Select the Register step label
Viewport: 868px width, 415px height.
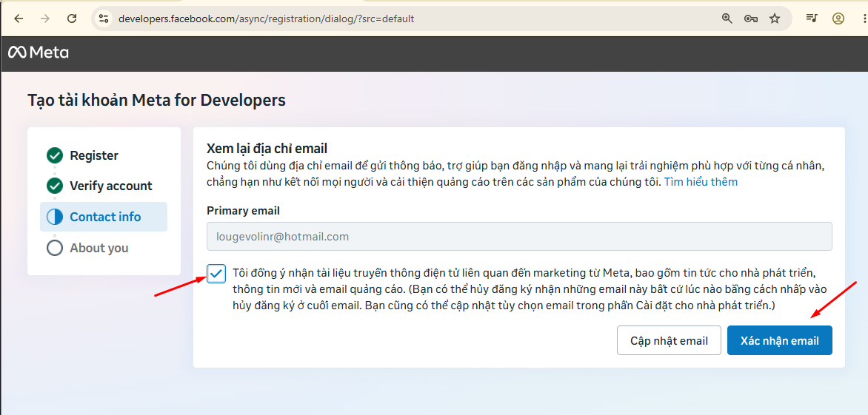[x=94, y=156]
